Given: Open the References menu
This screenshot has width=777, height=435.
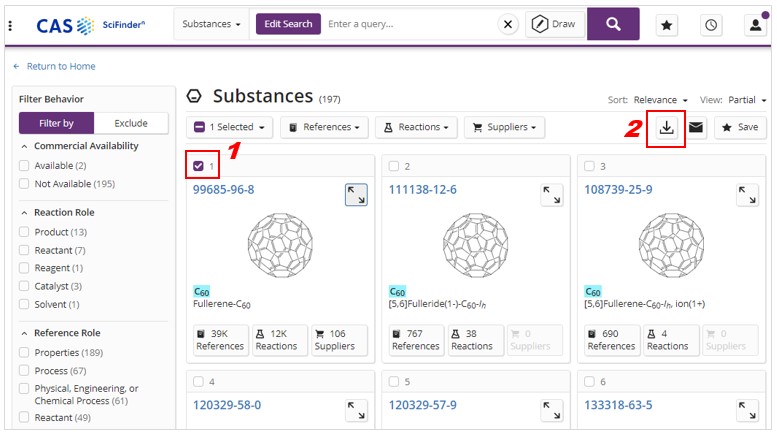Looking at the screenshot, I should 324,127.
